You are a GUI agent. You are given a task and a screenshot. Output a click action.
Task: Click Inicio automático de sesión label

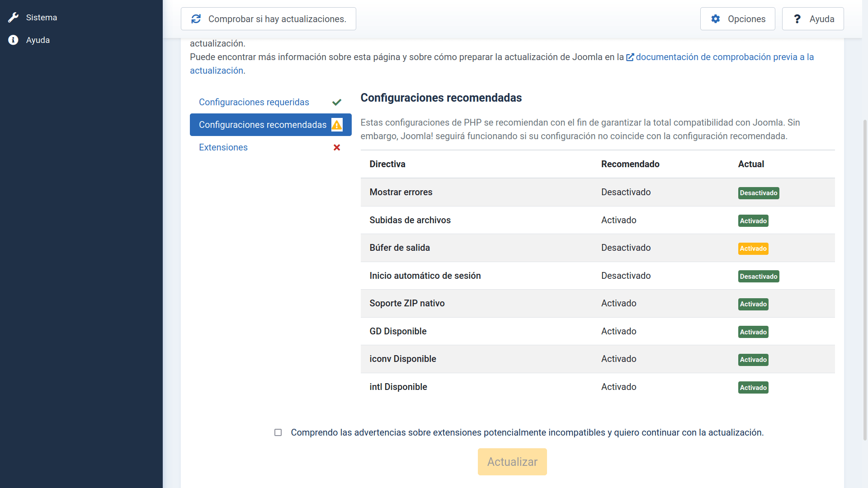[x=425, y=276]
